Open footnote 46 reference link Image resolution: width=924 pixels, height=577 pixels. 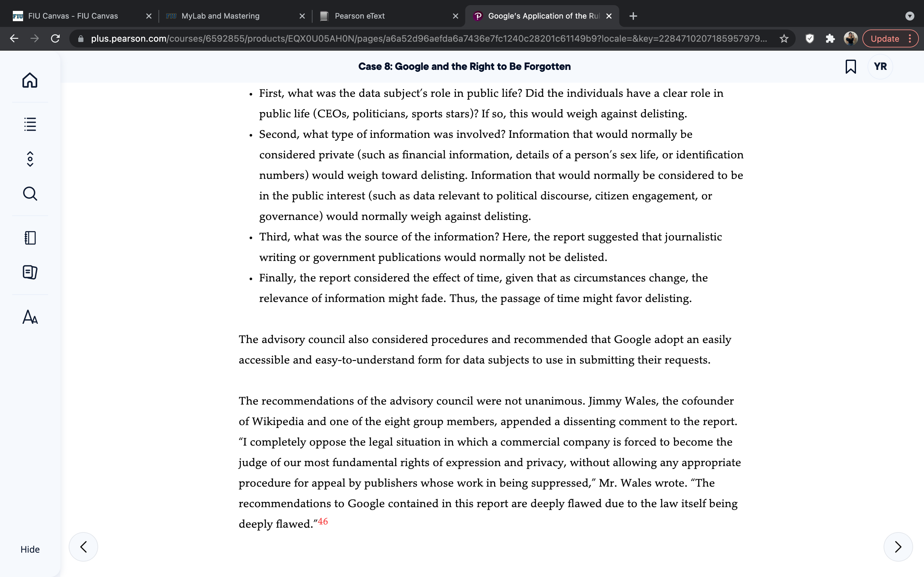323,521
